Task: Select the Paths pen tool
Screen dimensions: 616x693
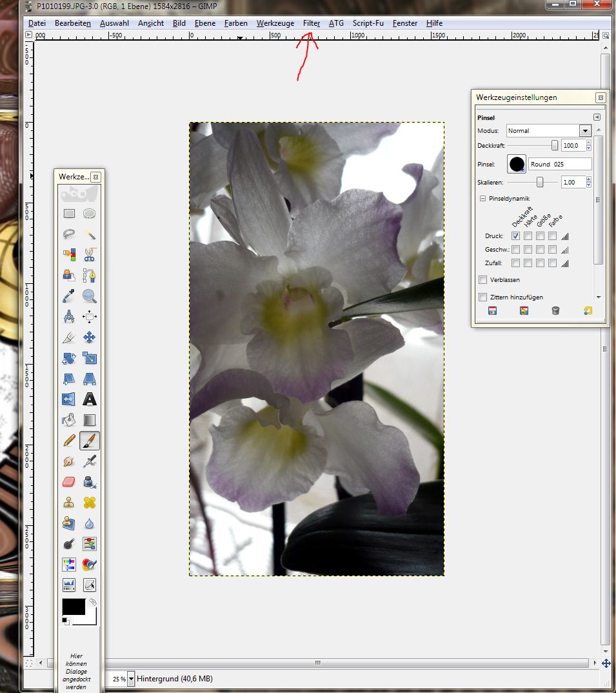Action: click(89, 275)
